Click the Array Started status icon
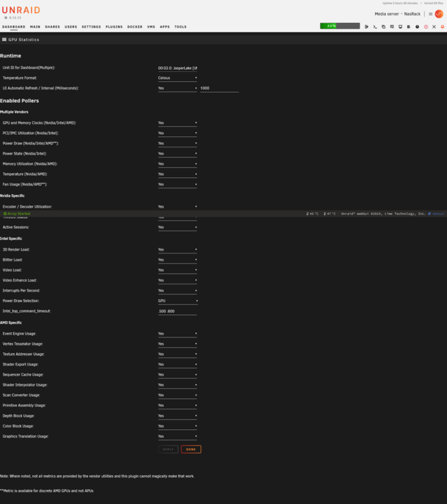Viewport: 447px width, 504px height. tap(5, 214)
